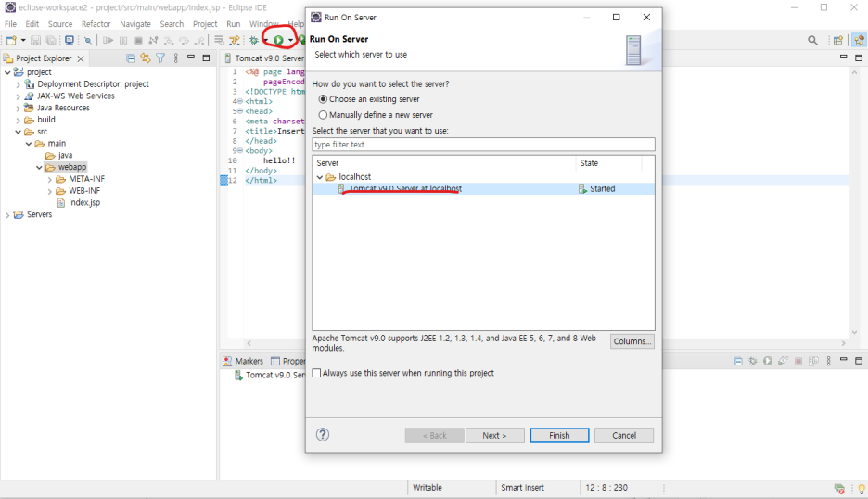The image size is (868, 499).
Task: Click the type filter text field
Action: point(483,145)
